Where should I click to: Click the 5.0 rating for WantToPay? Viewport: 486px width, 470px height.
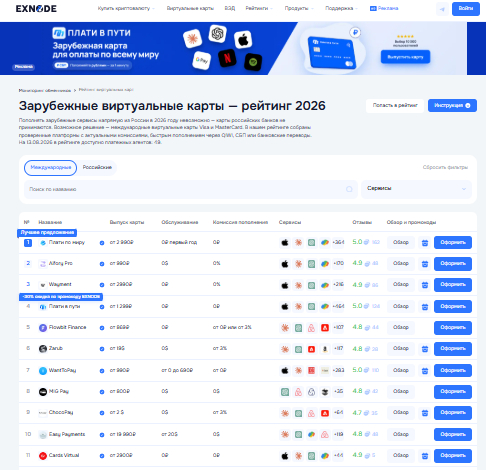(x=357, y=370)
